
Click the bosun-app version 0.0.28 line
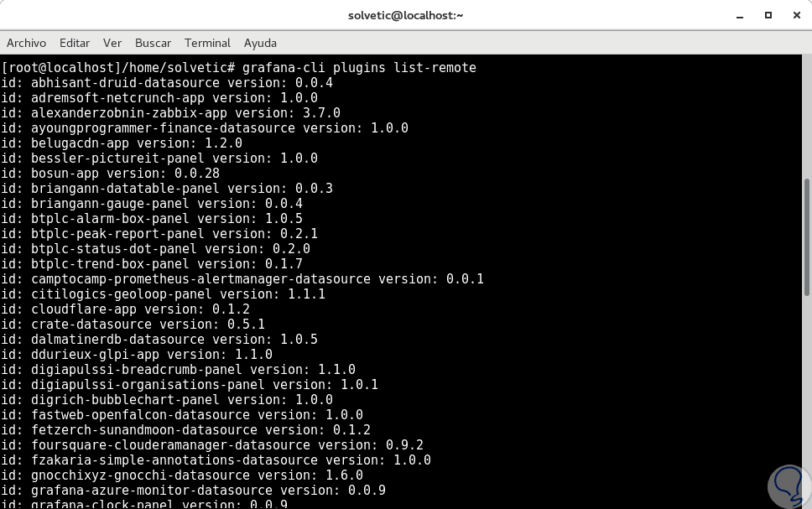tap(110, 173)
